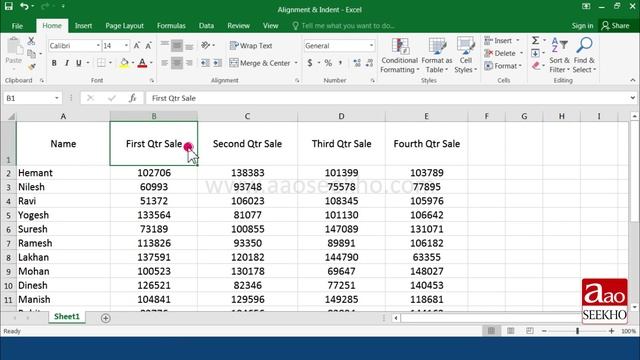Select column C header
The width and height of the screenshot is (640, 360).
pos(247,116)
